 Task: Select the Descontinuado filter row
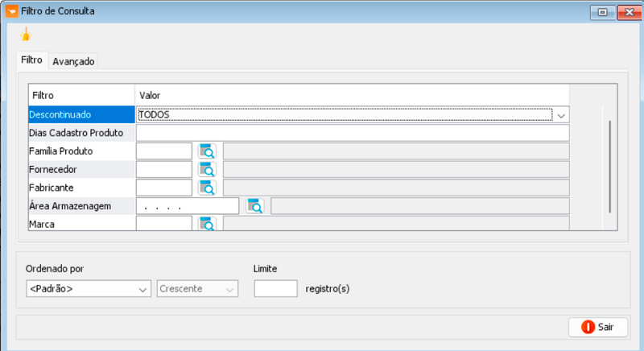pyautogui.click(x=82, y=114)
